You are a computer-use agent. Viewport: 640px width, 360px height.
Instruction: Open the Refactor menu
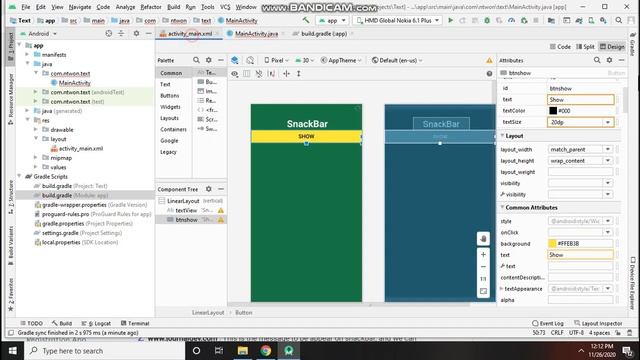click(151, 7)
